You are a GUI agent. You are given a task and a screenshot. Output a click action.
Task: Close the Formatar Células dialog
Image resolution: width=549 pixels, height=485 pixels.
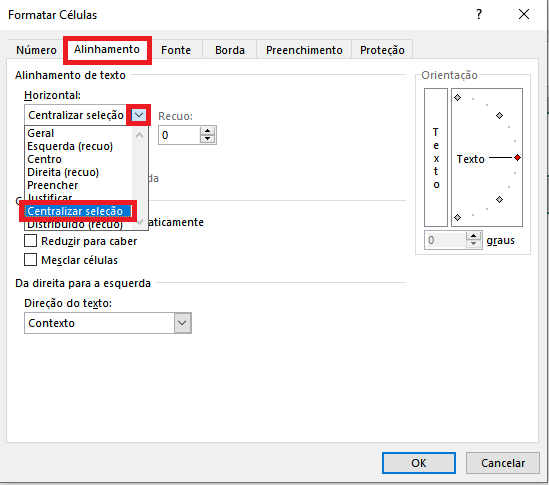pyautogui.click(x=524, y=14)
